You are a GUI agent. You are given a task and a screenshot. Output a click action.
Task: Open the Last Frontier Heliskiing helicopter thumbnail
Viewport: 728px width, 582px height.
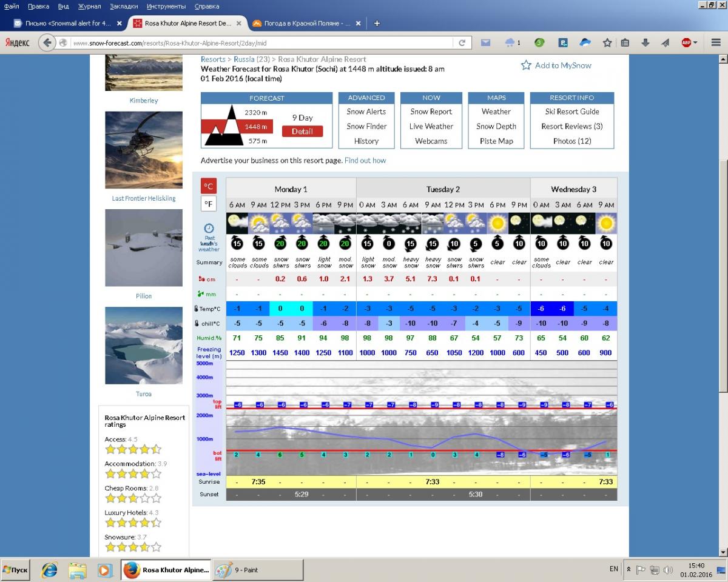[x=144, y=150]
